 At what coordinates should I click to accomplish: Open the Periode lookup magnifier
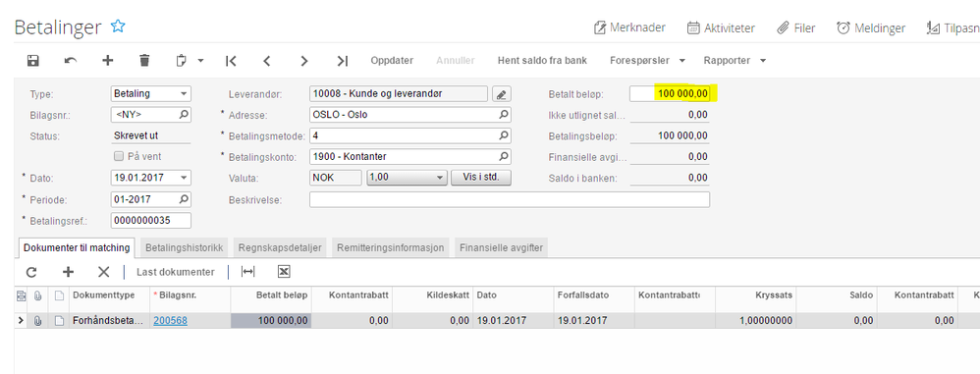184,199
